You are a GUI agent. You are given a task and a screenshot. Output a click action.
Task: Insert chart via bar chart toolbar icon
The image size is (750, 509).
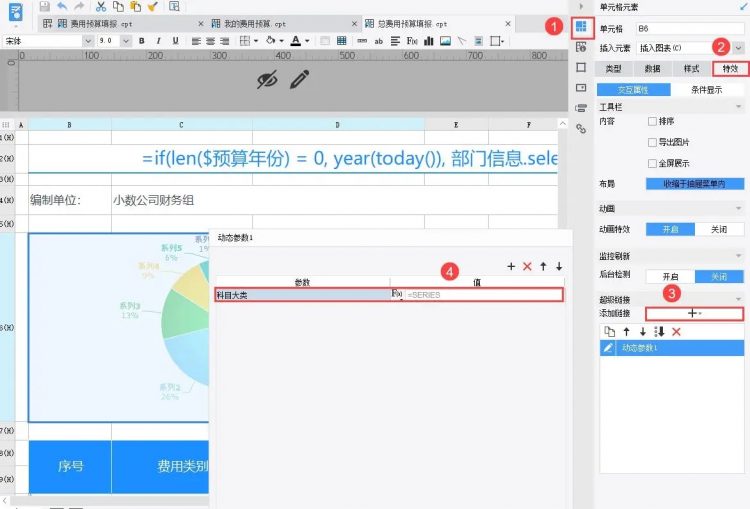point(429,41)
